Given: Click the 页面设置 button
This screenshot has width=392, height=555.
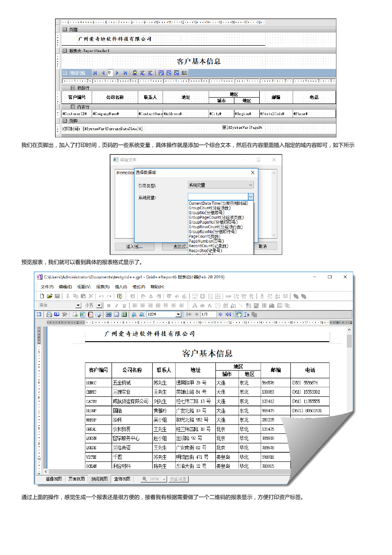Looking at the screenshot, I should [x=178, y=479].
